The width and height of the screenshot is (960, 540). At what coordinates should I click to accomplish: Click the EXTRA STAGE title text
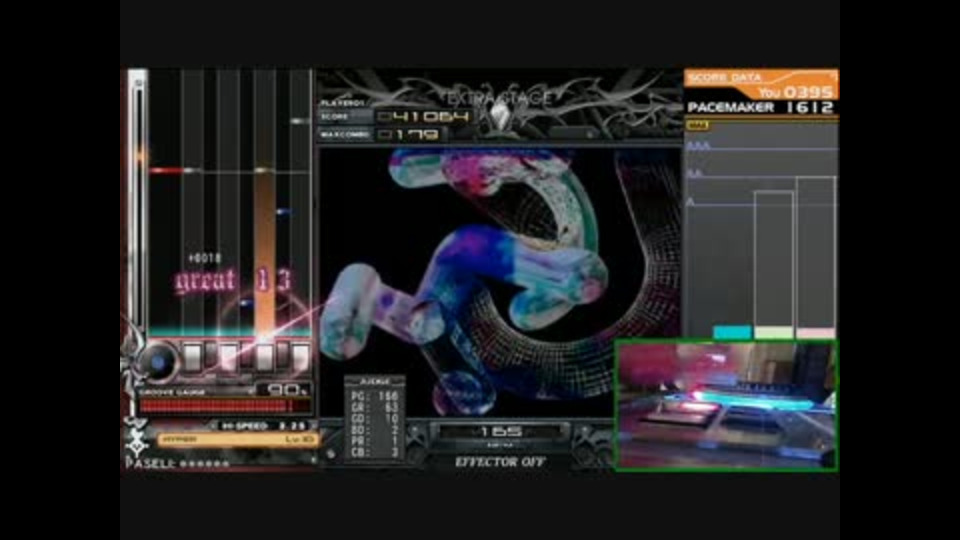coord(500,98)
